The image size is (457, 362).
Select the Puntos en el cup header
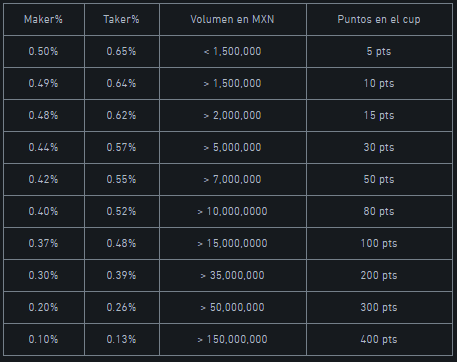coord(379,19)
